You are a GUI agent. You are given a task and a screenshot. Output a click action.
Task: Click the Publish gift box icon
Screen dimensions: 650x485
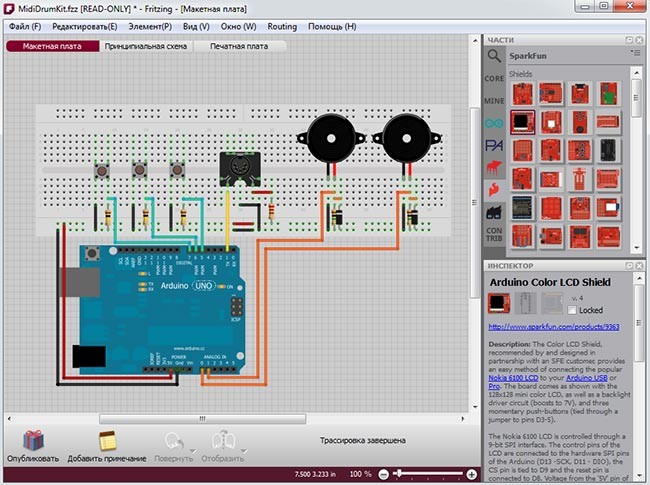[x=33, y=440]
